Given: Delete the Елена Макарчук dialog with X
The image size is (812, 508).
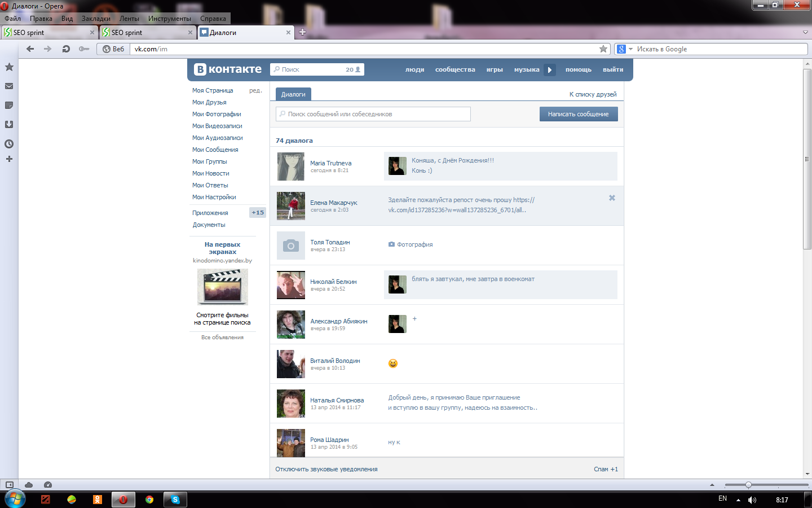Looking at the screenshot, I should tap(612, 198).
